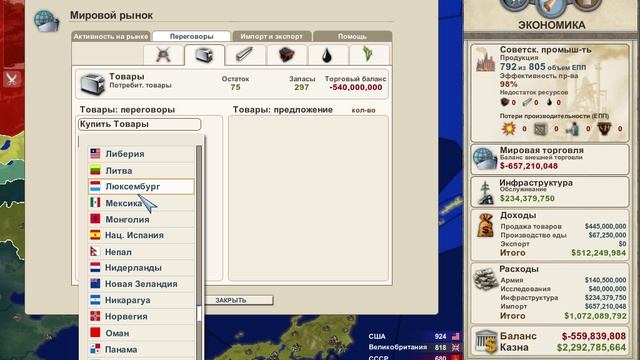Choose Либерия from the country list
Viewport: 640px width, 360px height.
141,154
